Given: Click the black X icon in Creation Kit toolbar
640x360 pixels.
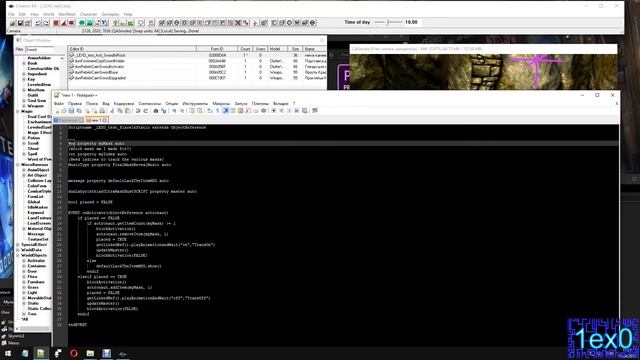Looking at the screenshot, I should click(238, 23).
